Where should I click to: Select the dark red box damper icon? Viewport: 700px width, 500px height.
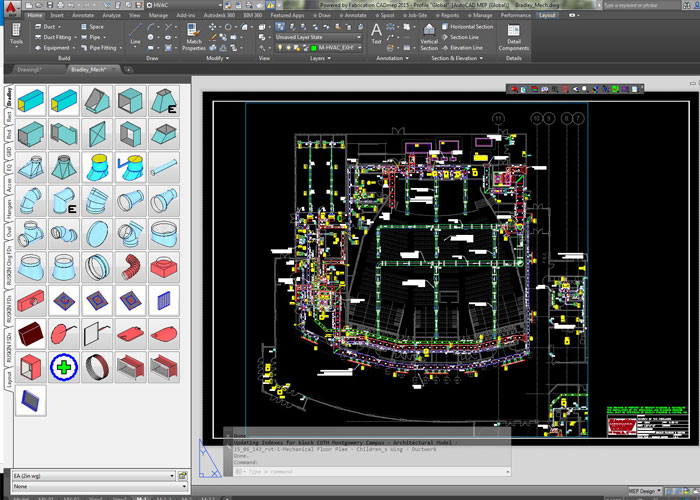(32, 334)
